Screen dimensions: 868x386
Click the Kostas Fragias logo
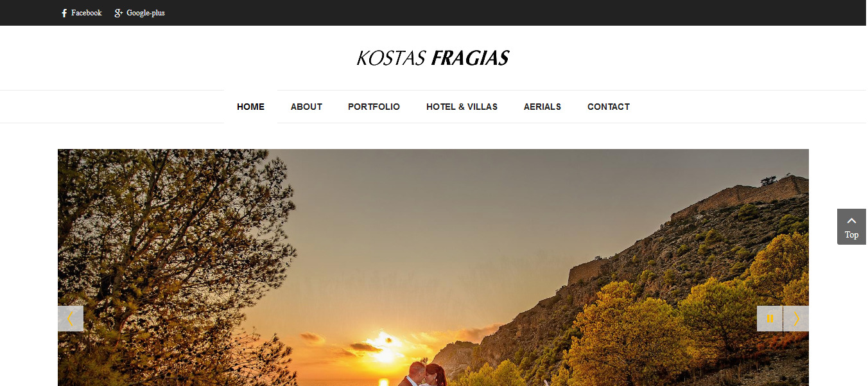(433, 58)
